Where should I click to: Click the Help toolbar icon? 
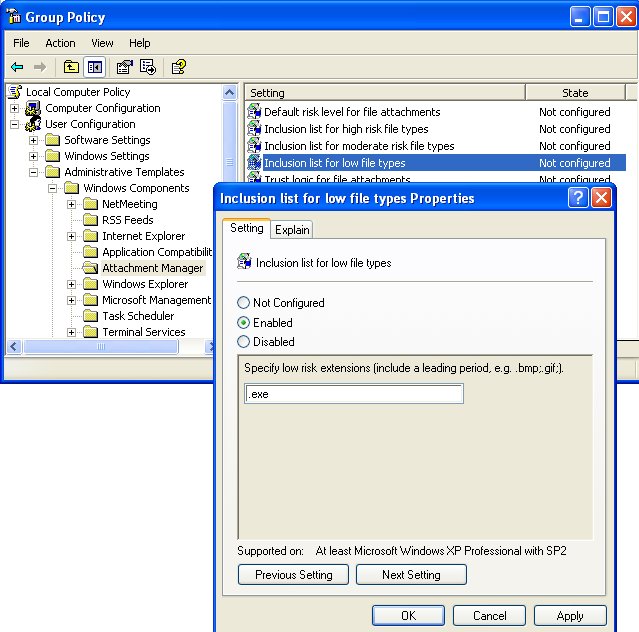pos(178,67)
